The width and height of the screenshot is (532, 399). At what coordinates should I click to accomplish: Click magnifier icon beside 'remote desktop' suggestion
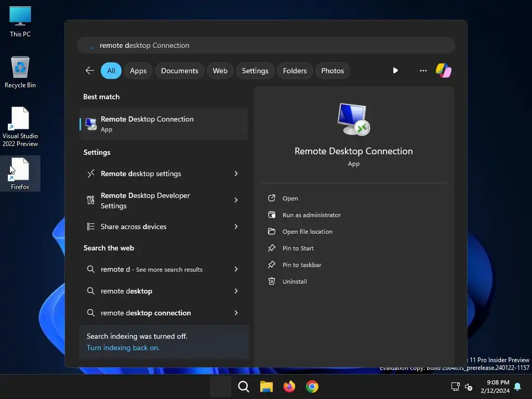click(x=90, y=291)
